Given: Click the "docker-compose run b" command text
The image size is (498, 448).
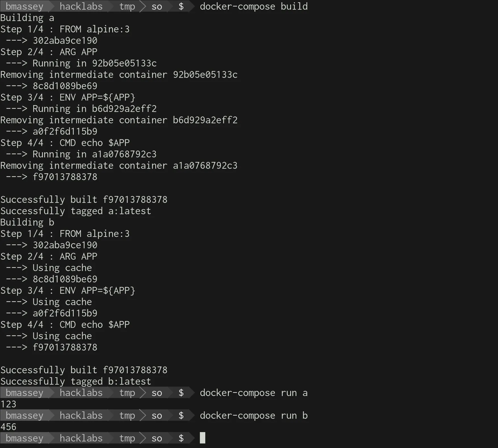Looking at the screenshot, I should 254,415.
